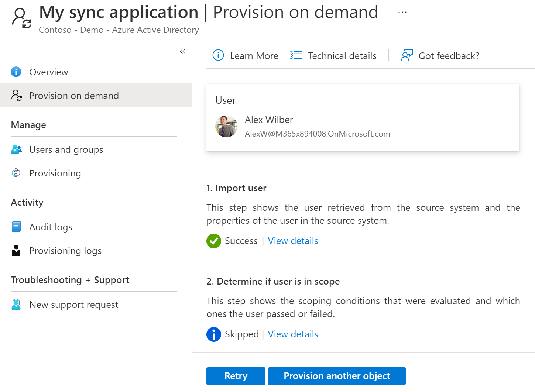Viewport: 535px width, 392px height.
Task: Collapse the sidebar using the double chevron
Action: click(182, 51)
